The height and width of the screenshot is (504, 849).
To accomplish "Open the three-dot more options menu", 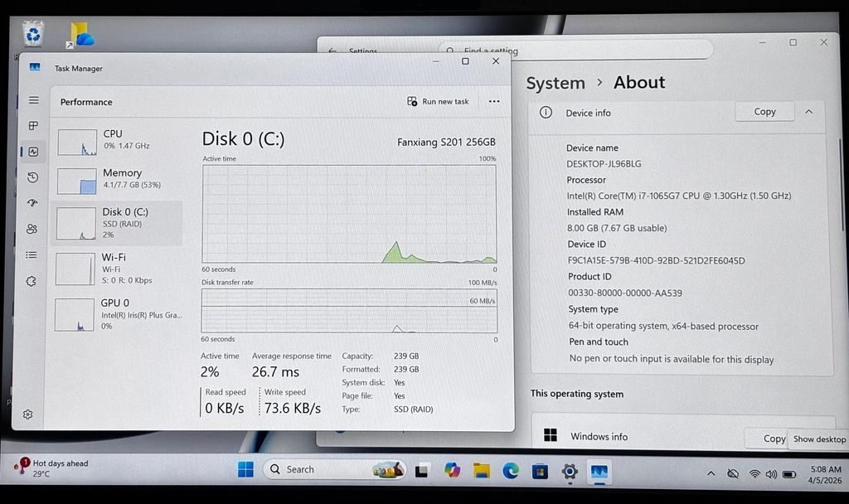I will (x=494, y=102).
